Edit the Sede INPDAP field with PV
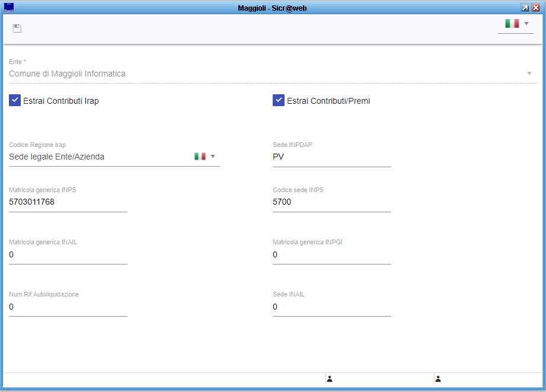Image resolution: width=546 pixels, height=392 pixels. point(332,157)
